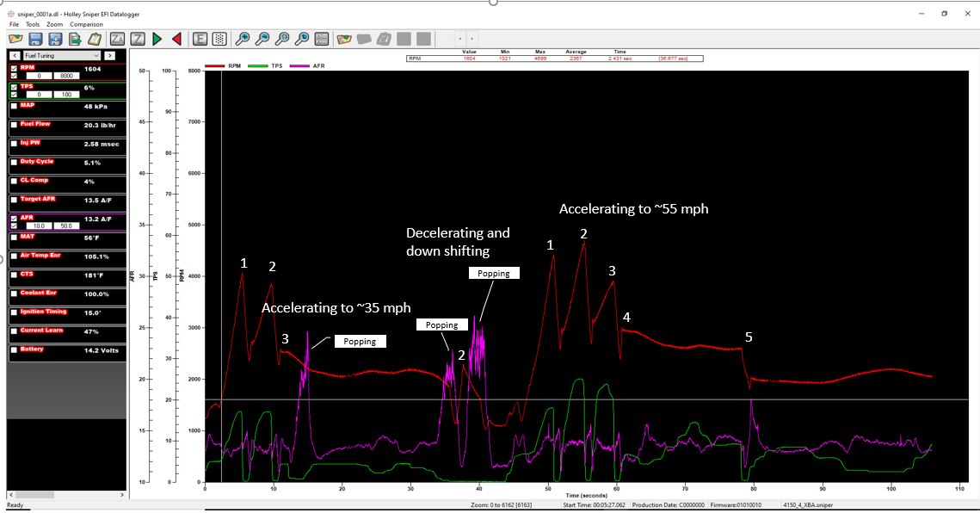
Task: Enable the Inj PW channel checkbox
Action: [x=14, y=143]
